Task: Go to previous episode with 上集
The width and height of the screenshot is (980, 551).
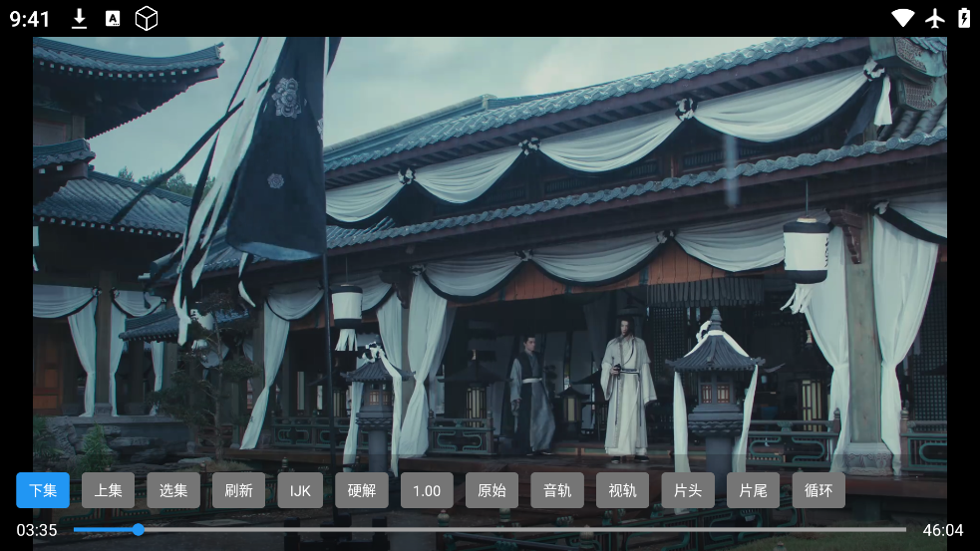Action: 108,490
